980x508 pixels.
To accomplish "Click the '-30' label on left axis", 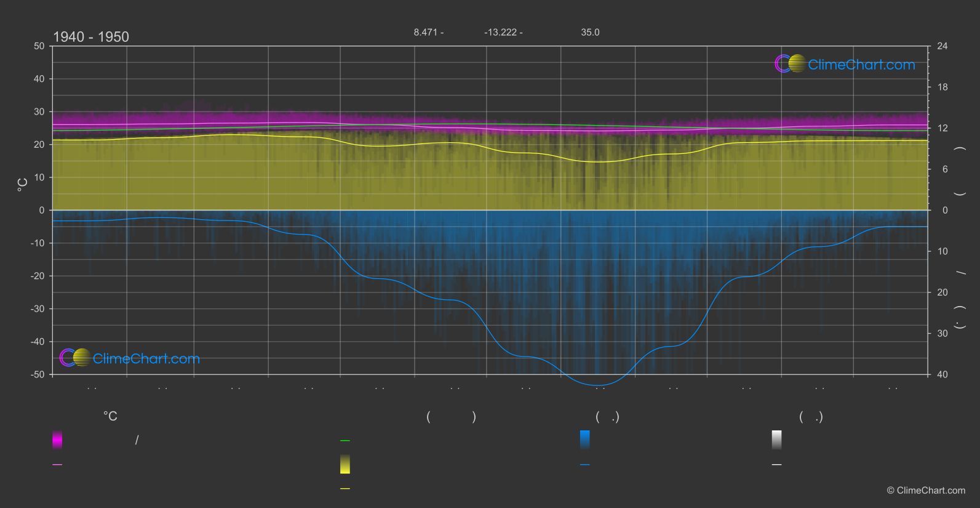I will pos(38,308).
